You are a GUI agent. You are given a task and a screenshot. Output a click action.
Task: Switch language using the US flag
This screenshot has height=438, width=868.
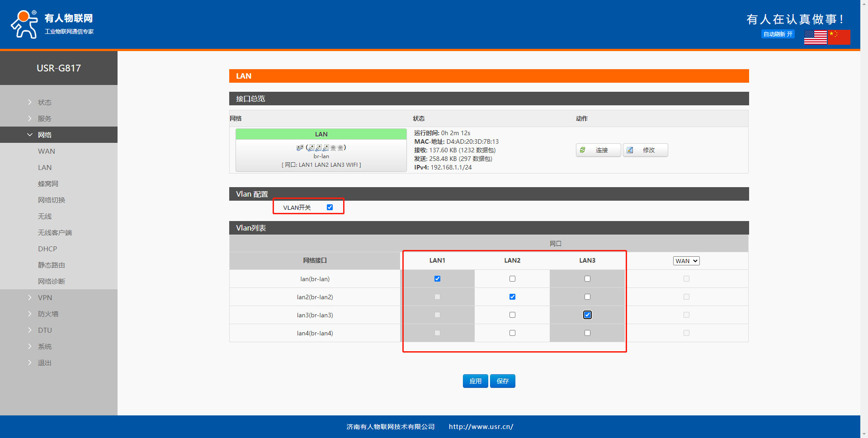[x=815, y=37]
